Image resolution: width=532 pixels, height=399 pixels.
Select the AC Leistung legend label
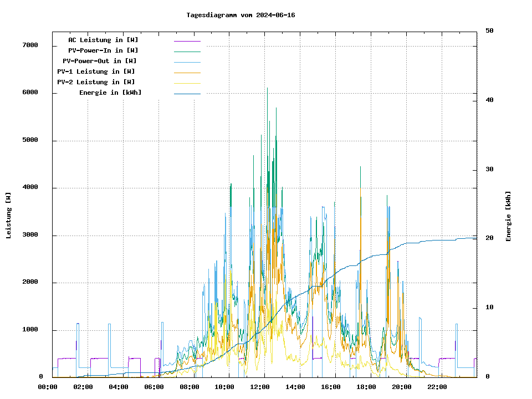click(103, 40)
